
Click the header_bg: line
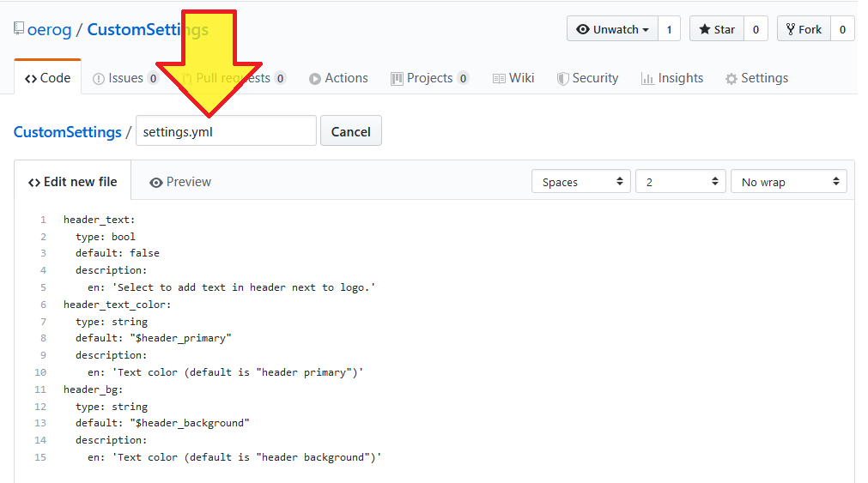click(x=93, y=389)
